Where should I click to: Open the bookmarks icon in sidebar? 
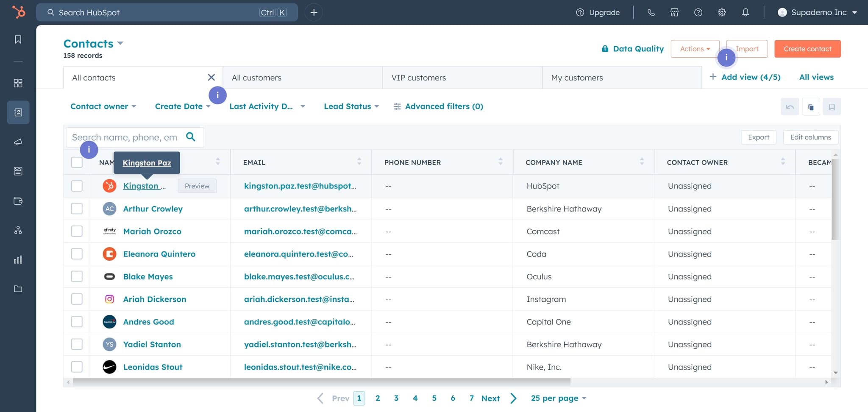pyautogui.click(x=18, y=39)
